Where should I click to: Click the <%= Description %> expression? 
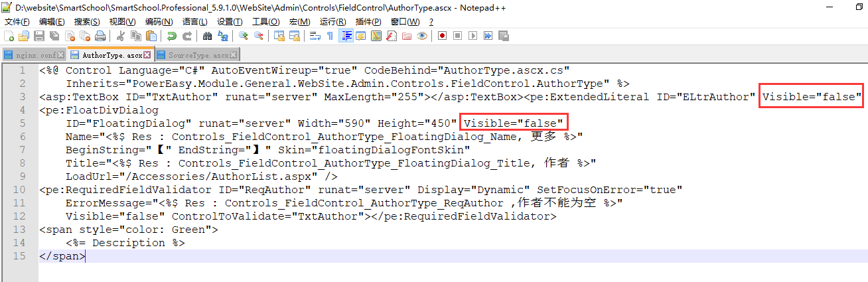(125, 243)
